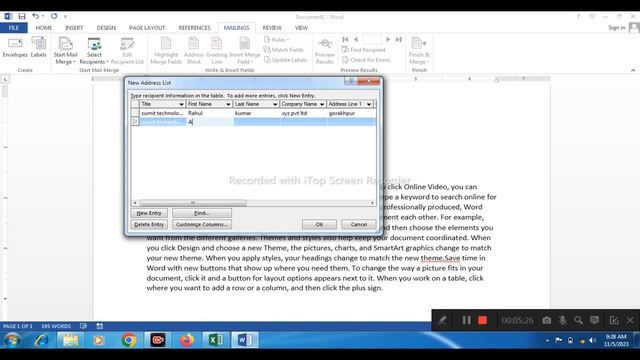The image size is (640, 360).
Task: Click the Find... button
Action: pos(202,213)
